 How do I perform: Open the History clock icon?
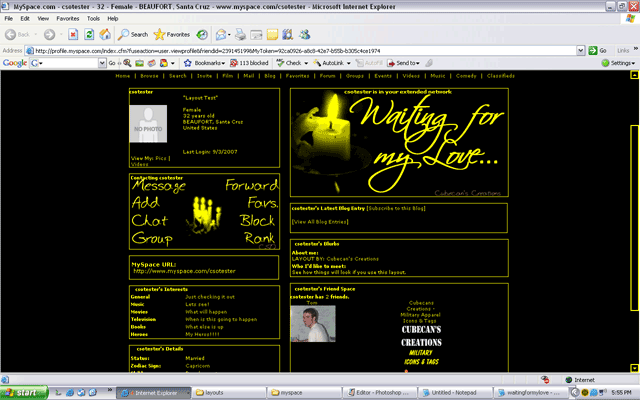(202, 35)
